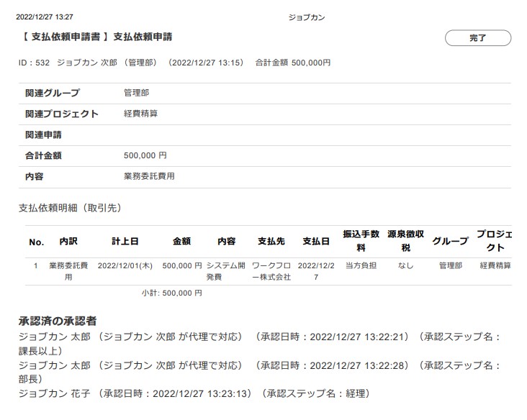The image size is (527, 420).
Task: Click the 承認済の承認者 heading
Action: (58, 320)
